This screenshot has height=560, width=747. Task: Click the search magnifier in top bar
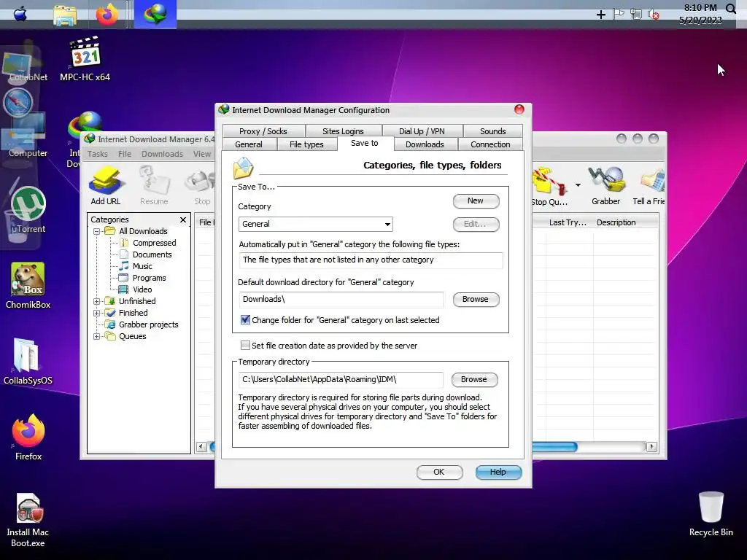[730, 8]
